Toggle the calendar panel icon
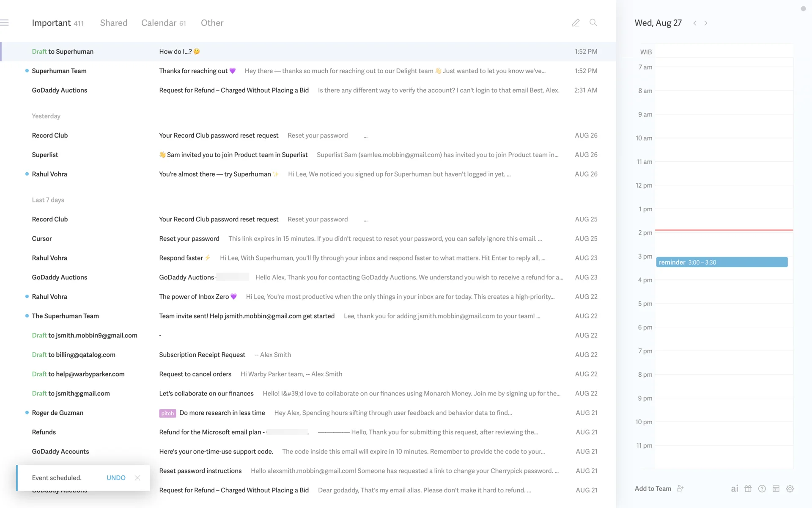 [x=776, y=489]
